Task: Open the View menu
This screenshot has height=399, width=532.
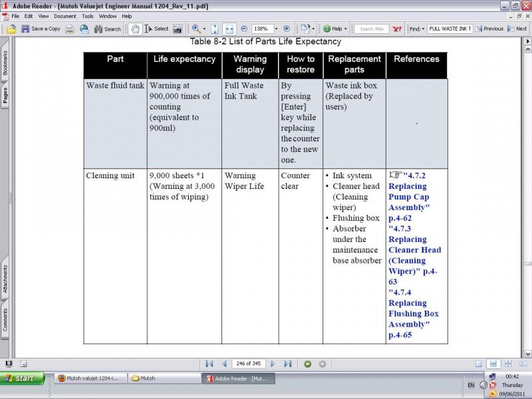Action: pos(43,16)
